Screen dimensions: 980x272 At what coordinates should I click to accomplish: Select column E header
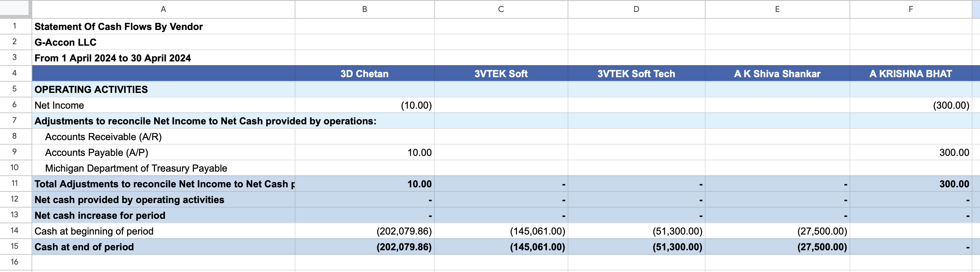[x=777, y=9]
